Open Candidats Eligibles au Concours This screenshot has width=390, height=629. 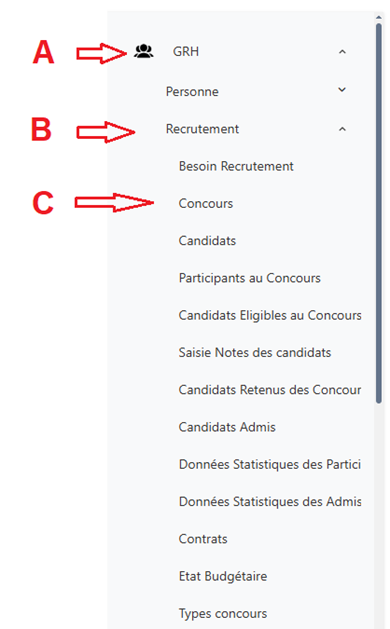(x=270, y=315)
